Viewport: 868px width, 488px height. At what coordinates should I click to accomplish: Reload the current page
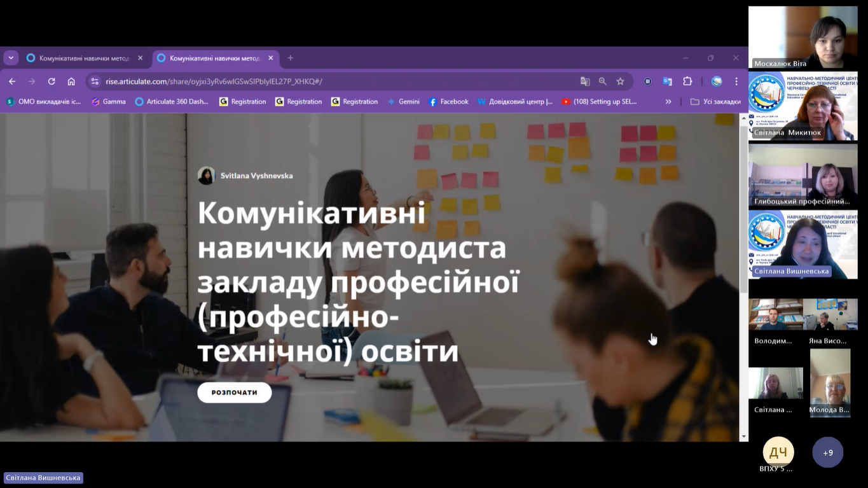(52, 81)
